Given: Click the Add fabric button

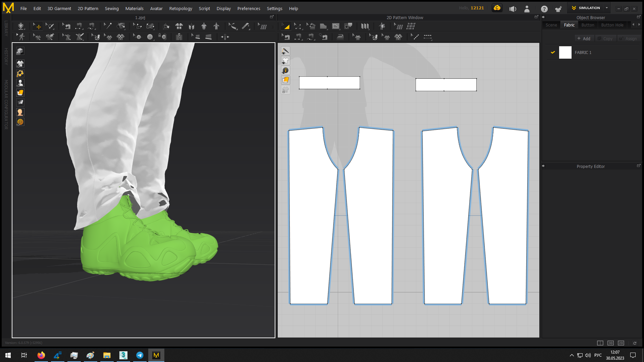Looking at the screenshot, I should pyautogui.click(x=584, y=39).
